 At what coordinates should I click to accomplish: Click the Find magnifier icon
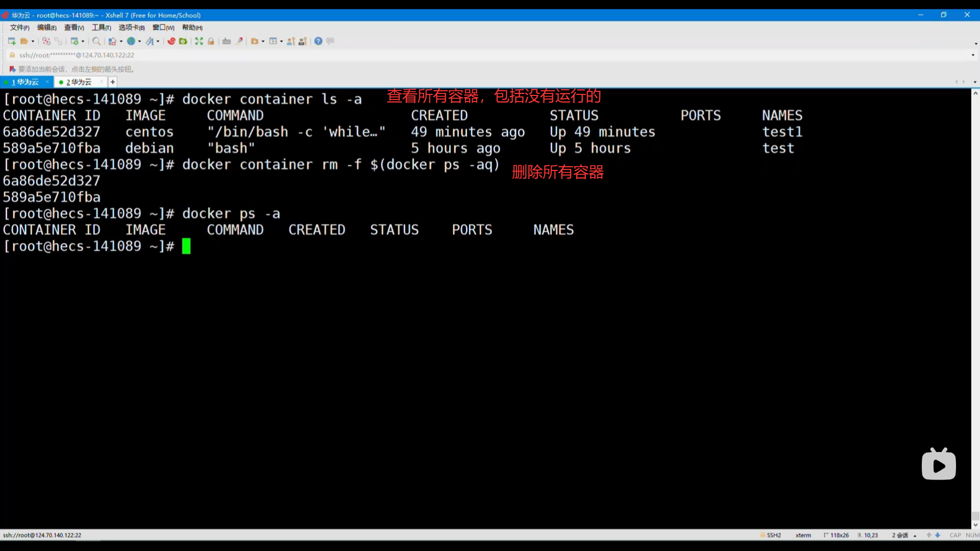tap(96, 41)
